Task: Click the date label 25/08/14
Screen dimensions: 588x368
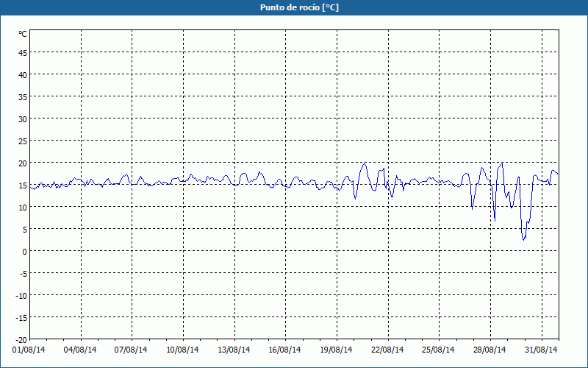Action: [x=438, y=350]
